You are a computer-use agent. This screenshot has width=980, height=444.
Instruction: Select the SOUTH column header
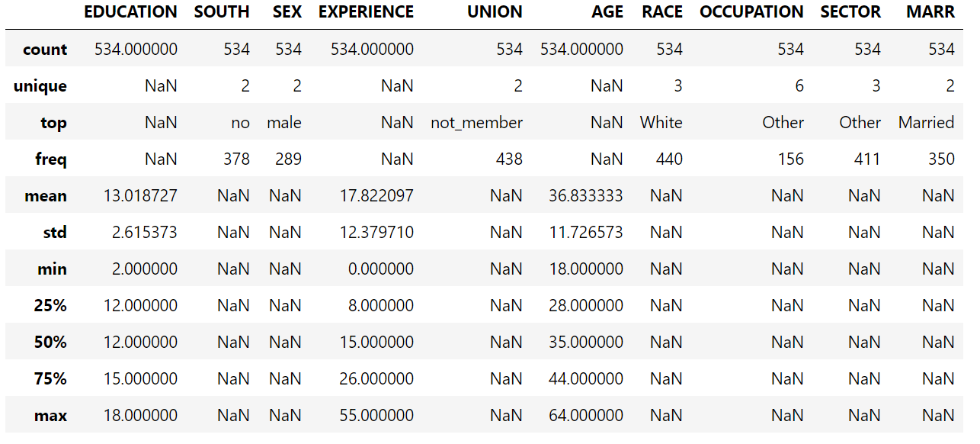tap(222, 12)
